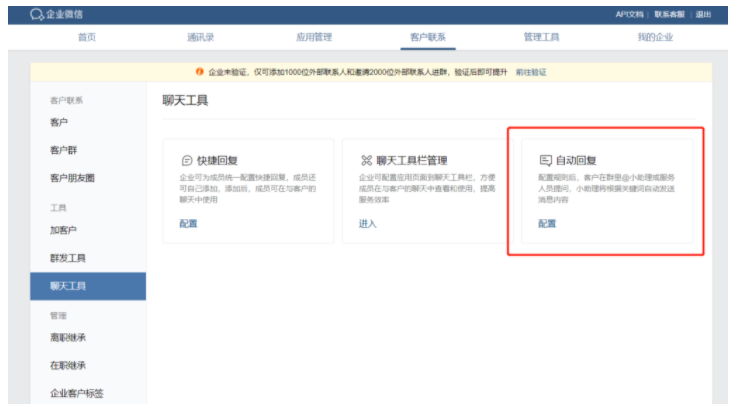This screenshot has width=736, height=417.
Task: Open the 我的企业 tab
Action: (x=655, y=37)
